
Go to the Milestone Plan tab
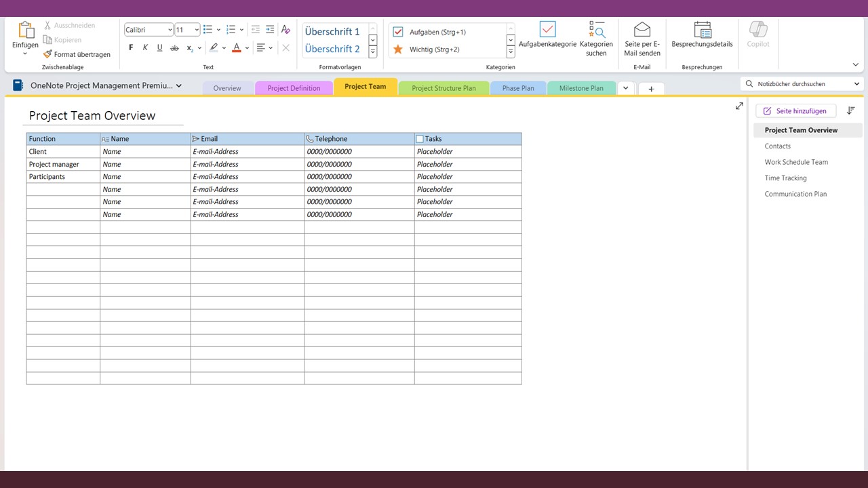coord(581,88)
